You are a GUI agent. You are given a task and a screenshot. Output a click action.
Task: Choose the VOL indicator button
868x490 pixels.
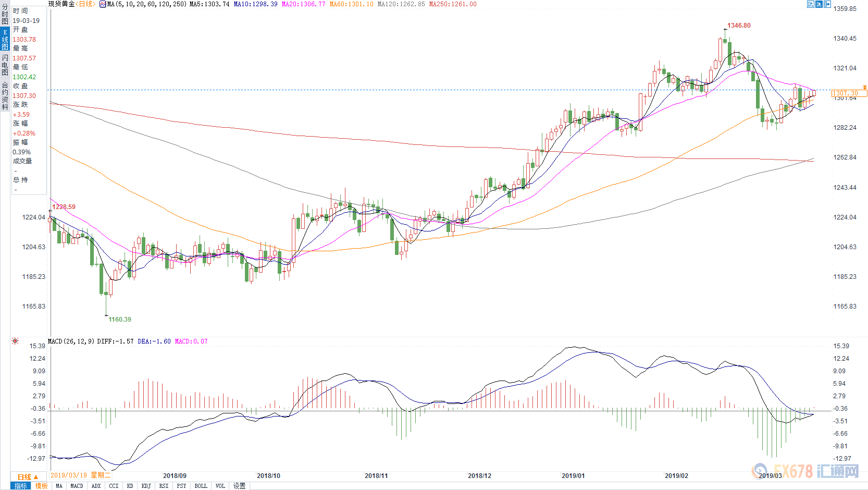coord(220,486)
